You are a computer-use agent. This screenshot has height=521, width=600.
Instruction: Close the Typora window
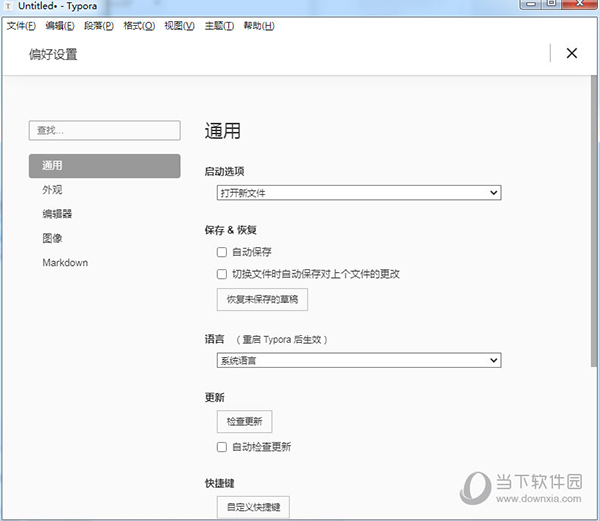tap(580, 3)
